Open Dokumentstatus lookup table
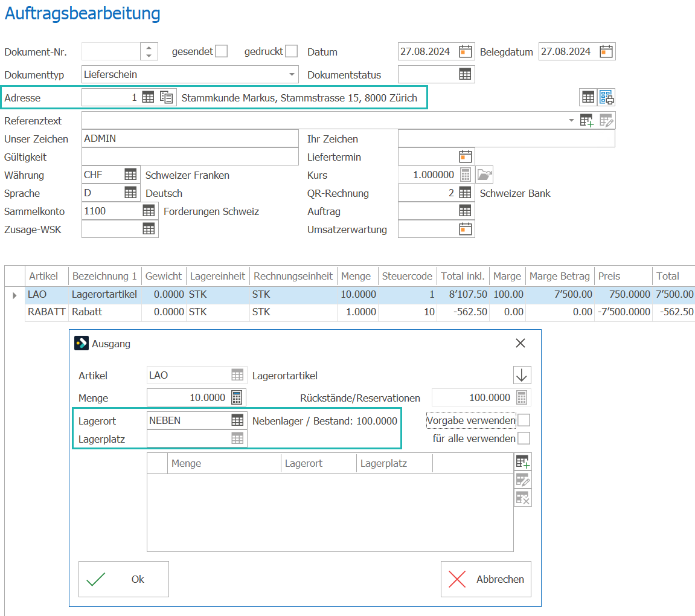This screenshot has width=695, height=616. (x=465, y=74)
